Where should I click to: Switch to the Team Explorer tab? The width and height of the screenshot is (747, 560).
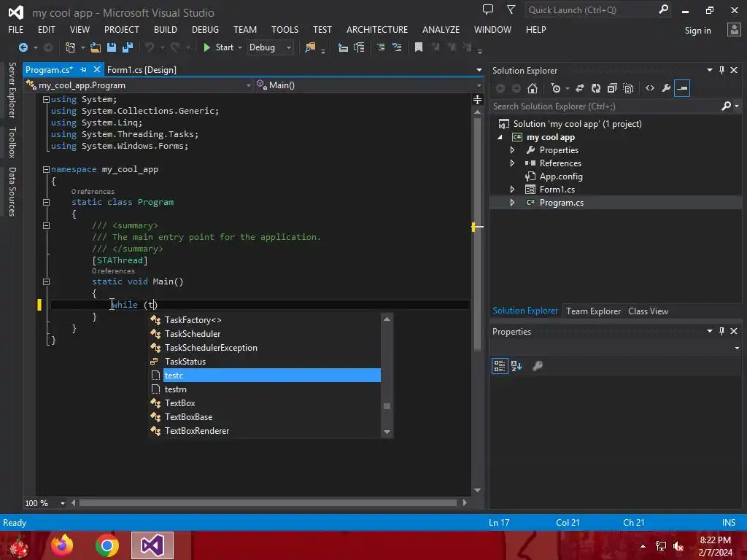[593, 311]
